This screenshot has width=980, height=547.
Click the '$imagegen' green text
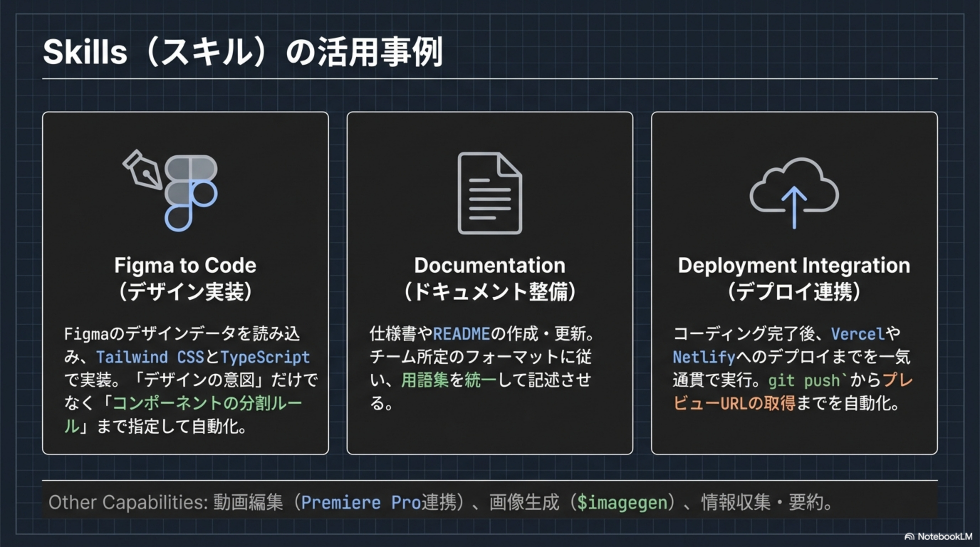pyautogui.click(x=622, y=502)
